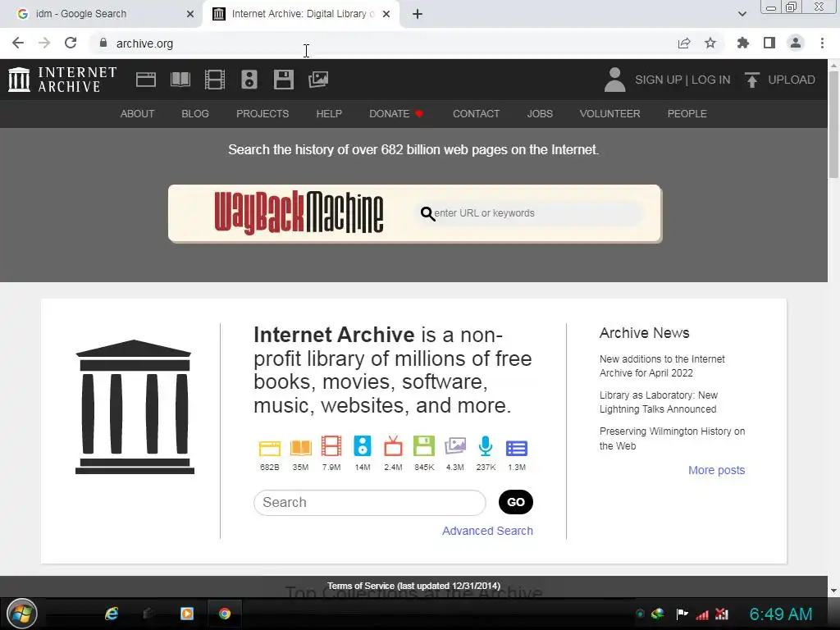Open the Texts book icon in navbar
This screenshot has height=630, width=840.
point(180,80)
